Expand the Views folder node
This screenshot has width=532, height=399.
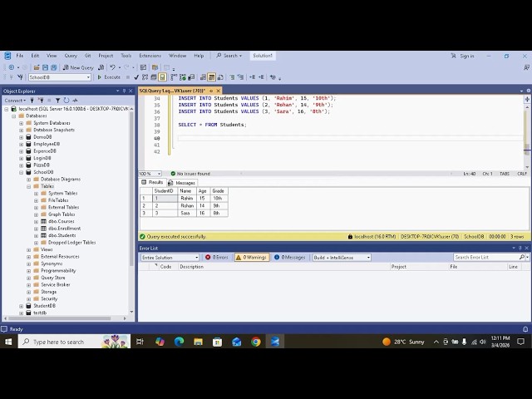coord(28,249)
